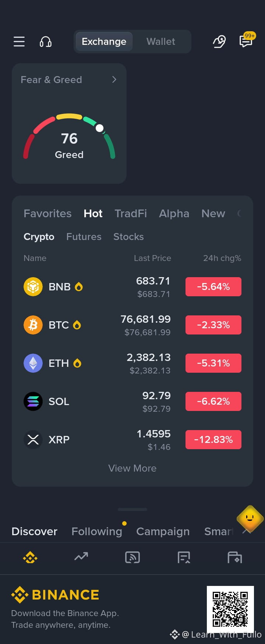The image size is (265, 644).
Task: Click View More link
Action: coord(132,468)
